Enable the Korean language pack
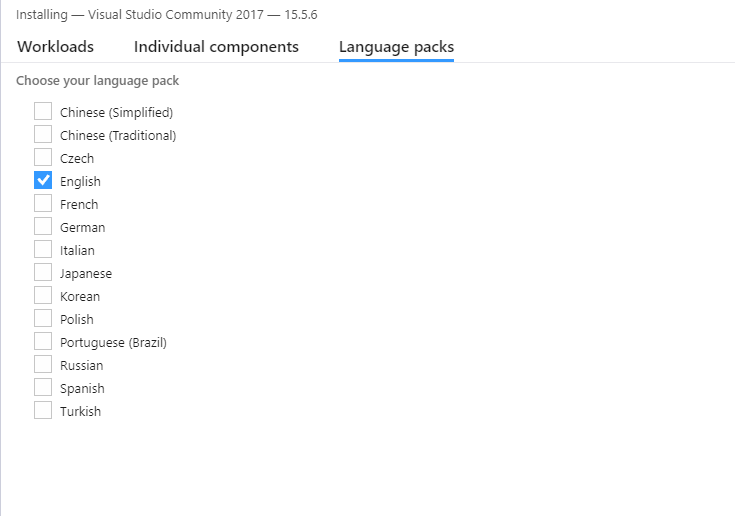 pos(43,295)
